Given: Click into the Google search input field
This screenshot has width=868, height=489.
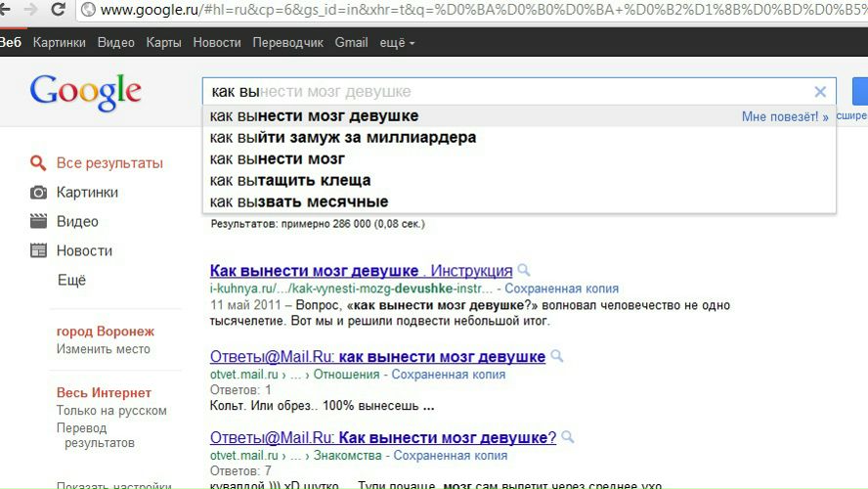Looking at the screenshot, I should pyautogui.click(x=508, y=92).
